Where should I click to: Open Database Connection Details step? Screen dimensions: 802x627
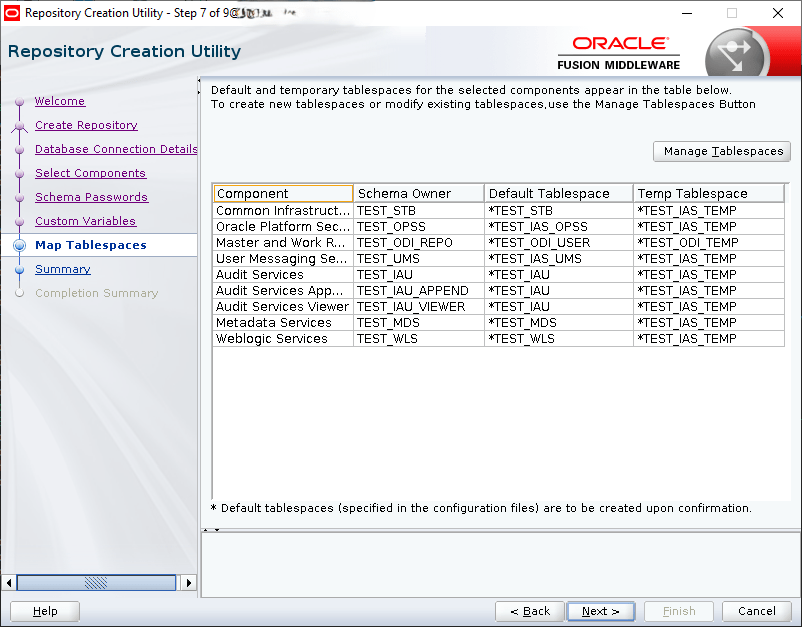pos(116,150)
